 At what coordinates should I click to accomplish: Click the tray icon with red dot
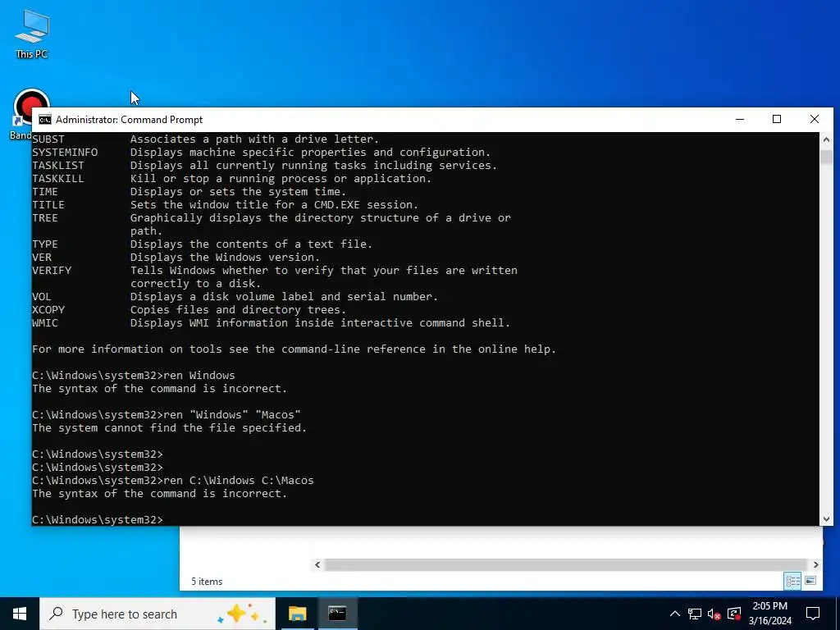pos(734,614)
